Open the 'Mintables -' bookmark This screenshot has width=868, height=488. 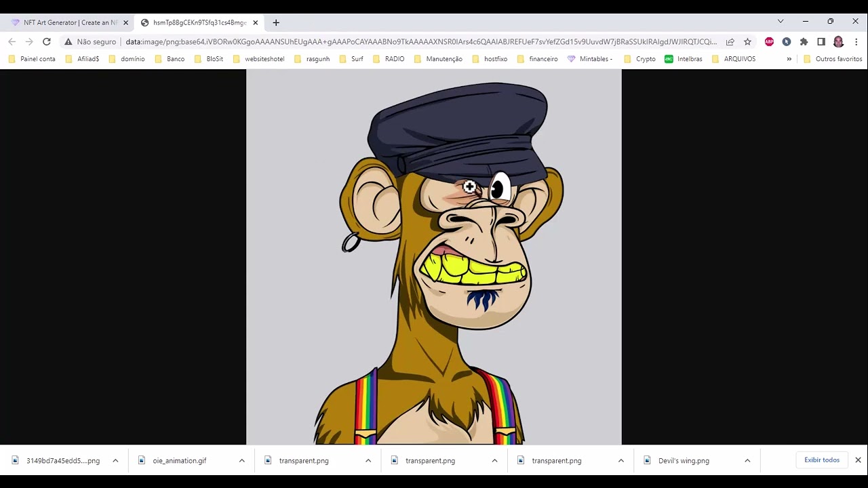point(590,59)
